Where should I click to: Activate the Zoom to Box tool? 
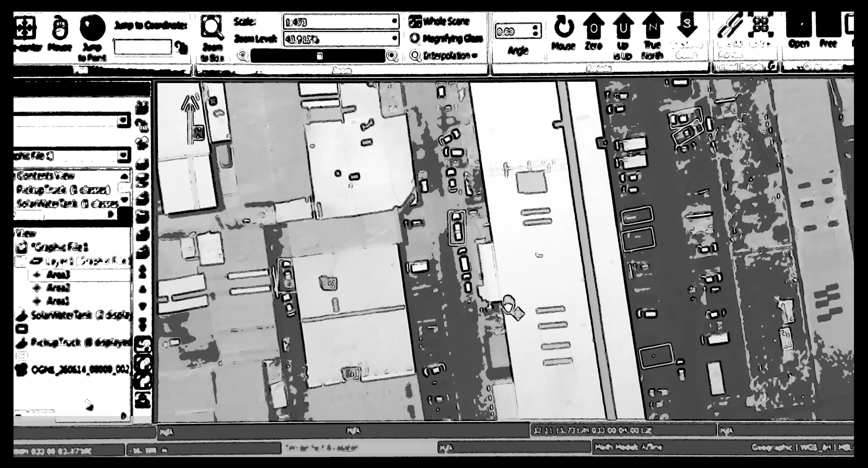click(211, 27)
